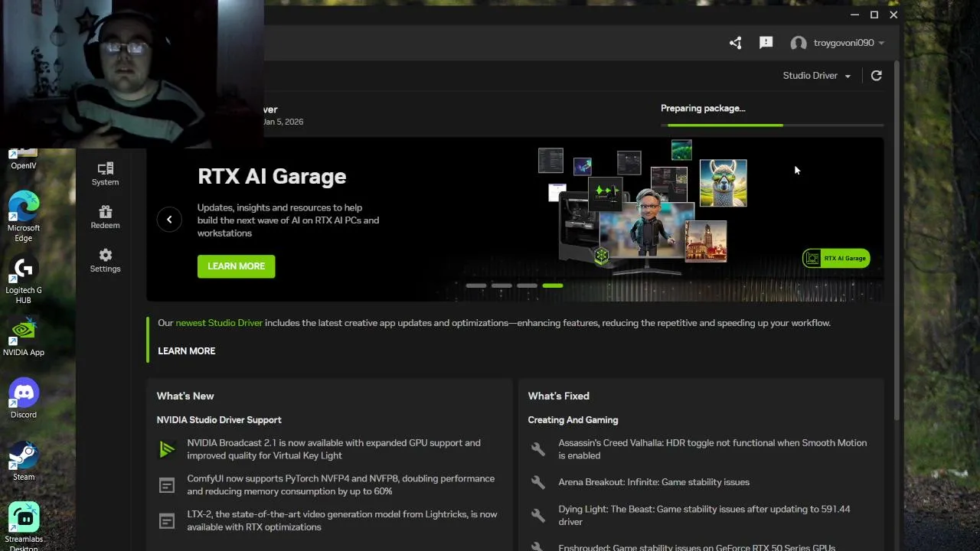Click the Preparing package progress bar
This screenshot has width=980, height=551.
click(772, 125)
